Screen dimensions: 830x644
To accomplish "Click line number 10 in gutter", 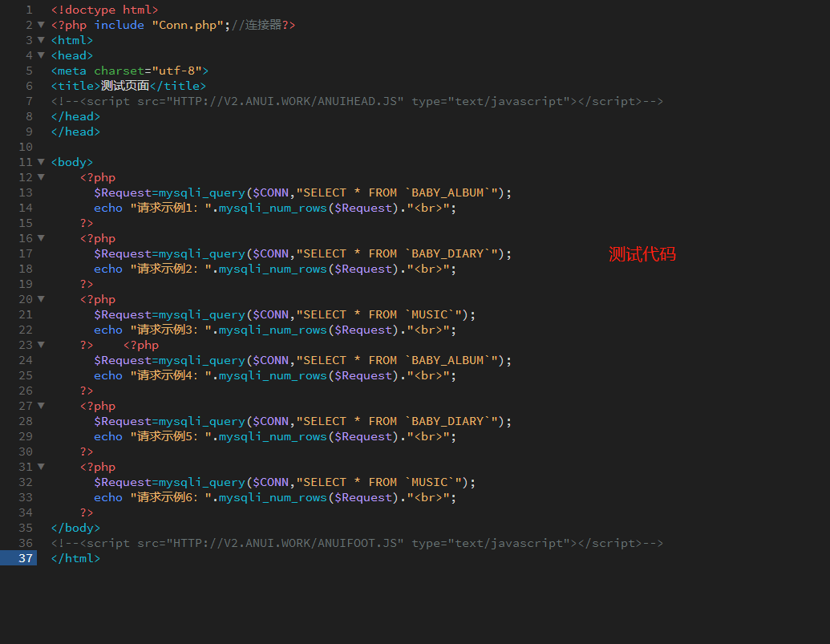I will coord(26,147).
